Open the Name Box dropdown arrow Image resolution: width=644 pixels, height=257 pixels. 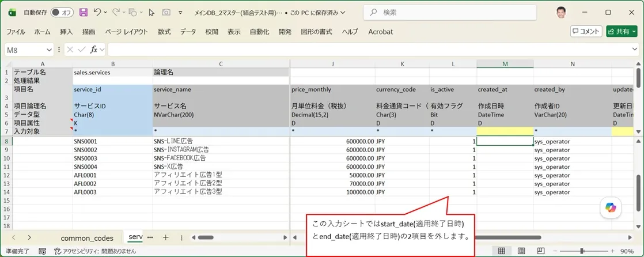point(50,50)
